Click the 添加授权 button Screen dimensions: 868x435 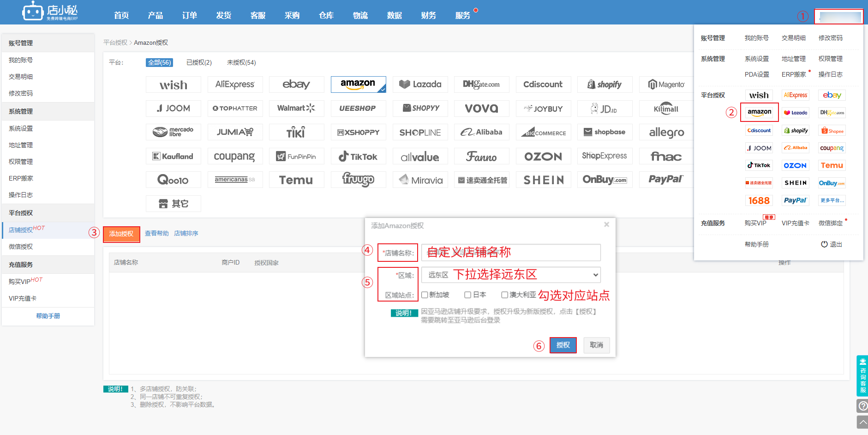pyautogui.click(x=121, y=234)
